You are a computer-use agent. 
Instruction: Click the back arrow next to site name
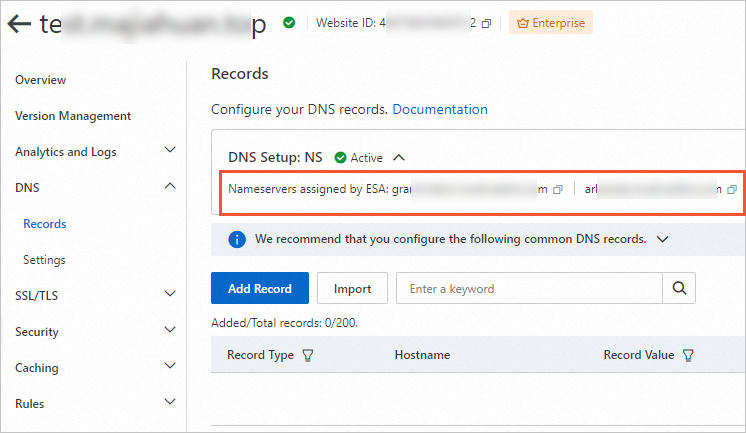click(18, 24)
